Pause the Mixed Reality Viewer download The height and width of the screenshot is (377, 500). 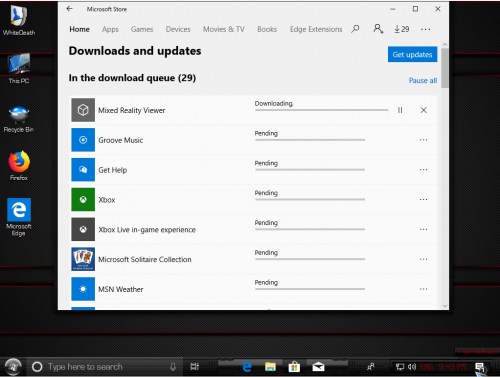pyautogui.click(x=400, y=110)
